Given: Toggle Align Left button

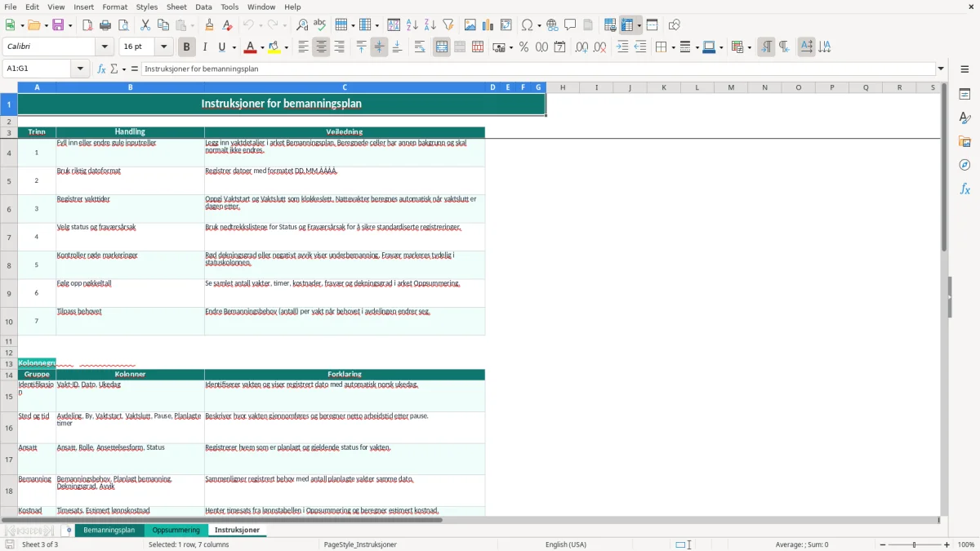Looking at the screenshot, I should [303, 47].
